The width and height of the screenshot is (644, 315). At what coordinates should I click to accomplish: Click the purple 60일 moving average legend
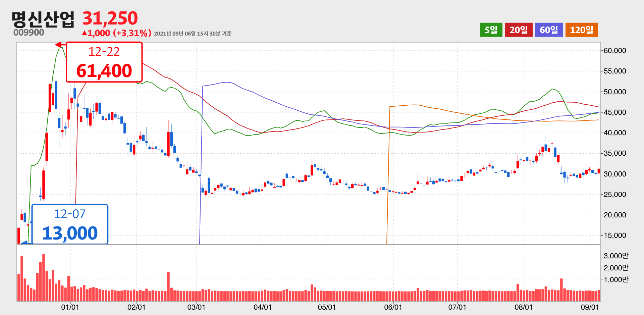pos(549,30)
